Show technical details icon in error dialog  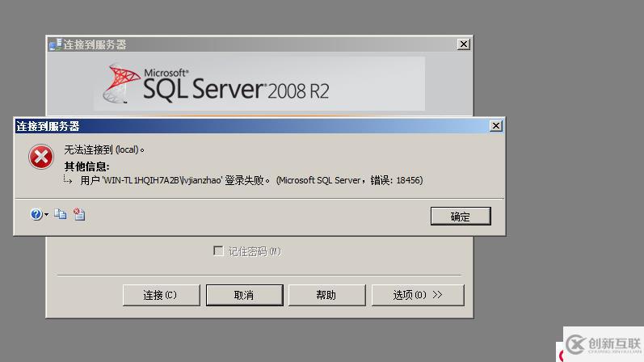coord(79,214)
